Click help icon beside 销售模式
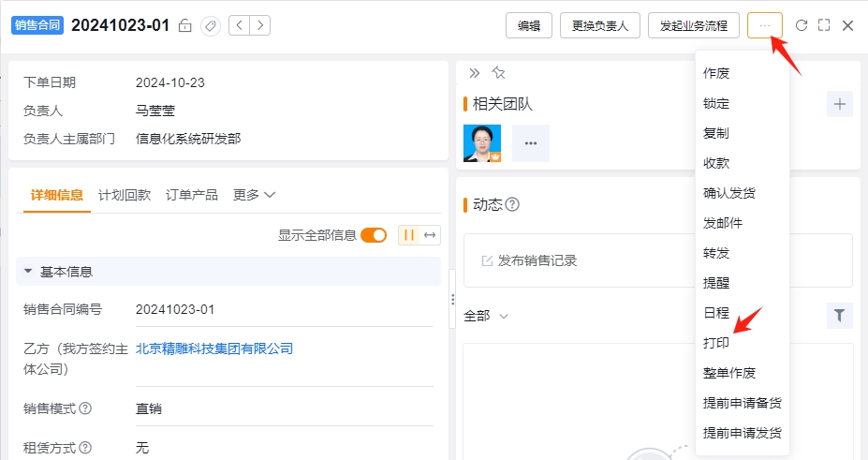Screen dimensions: 868x460 pos(85,408)
